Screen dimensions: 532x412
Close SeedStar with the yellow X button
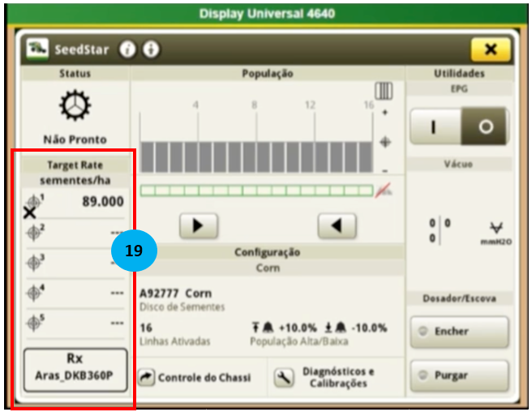pos(490,49)
